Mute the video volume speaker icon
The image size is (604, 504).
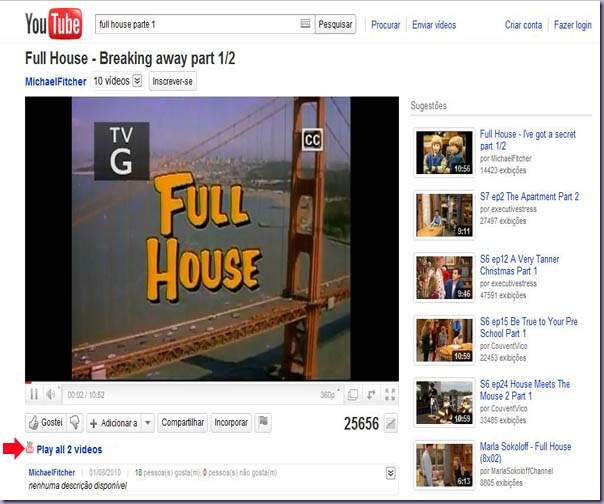coord(52,394)
